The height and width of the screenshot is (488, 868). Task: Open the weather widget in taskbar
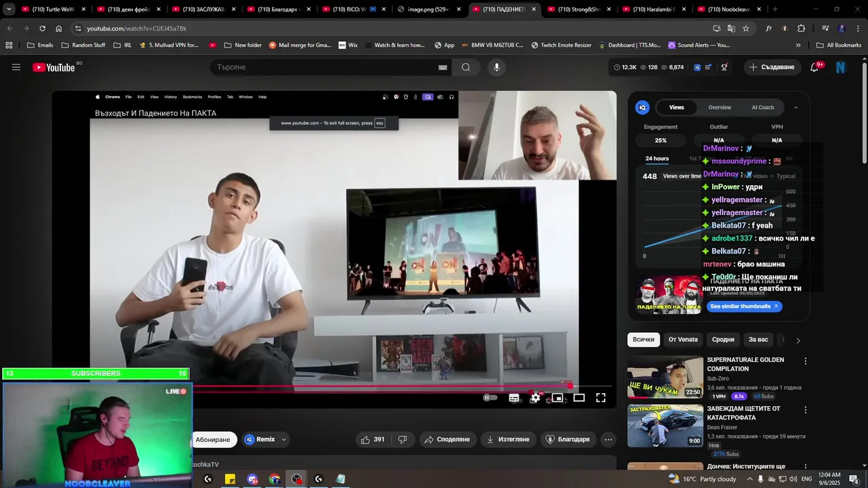(x=702, y=479)
